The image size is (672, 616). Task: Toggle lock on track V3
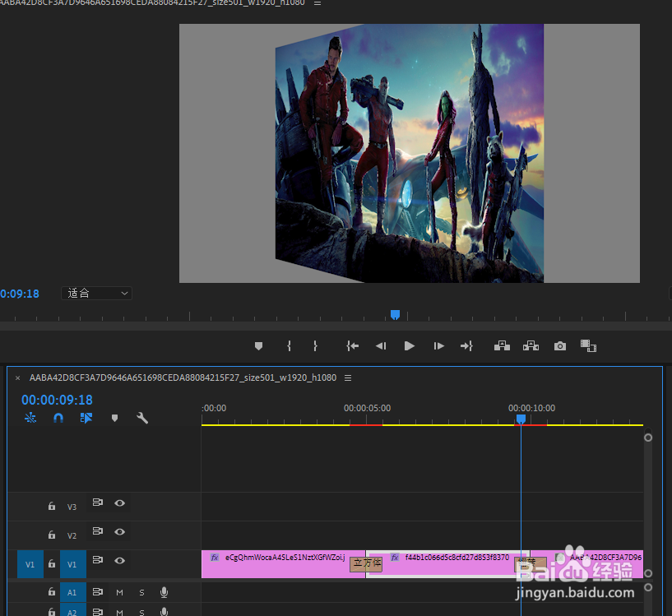(x=52, y=507)
